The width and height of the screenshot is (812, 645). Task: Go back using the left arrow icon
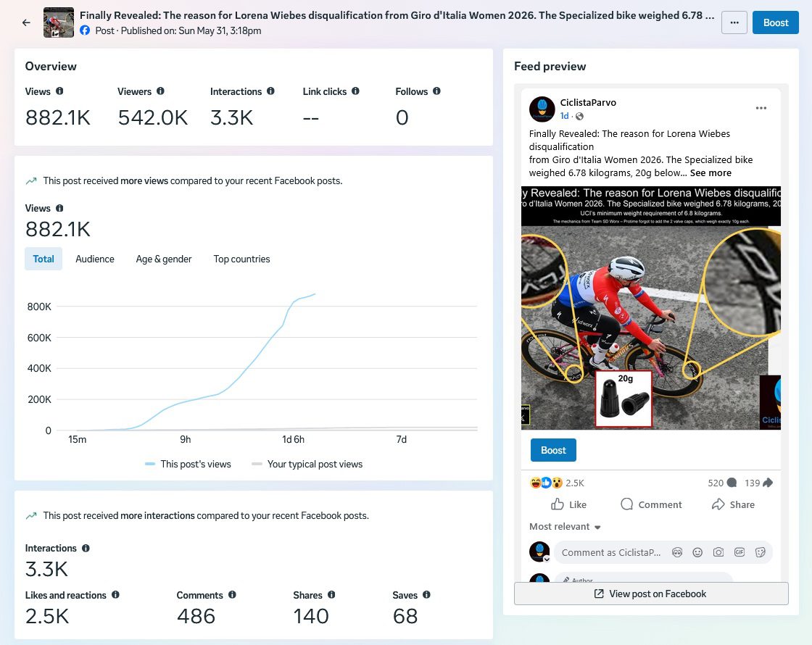click(x=26, y=22)
